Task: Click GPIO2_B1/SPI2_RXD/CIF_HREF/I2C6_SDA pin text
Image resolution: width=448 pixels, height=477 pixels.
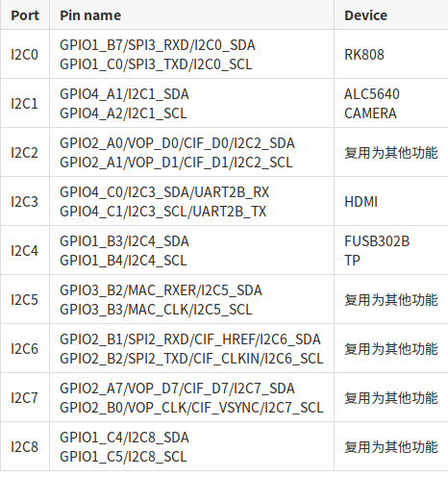Action: pyautogui.click(x=190, y=339)
